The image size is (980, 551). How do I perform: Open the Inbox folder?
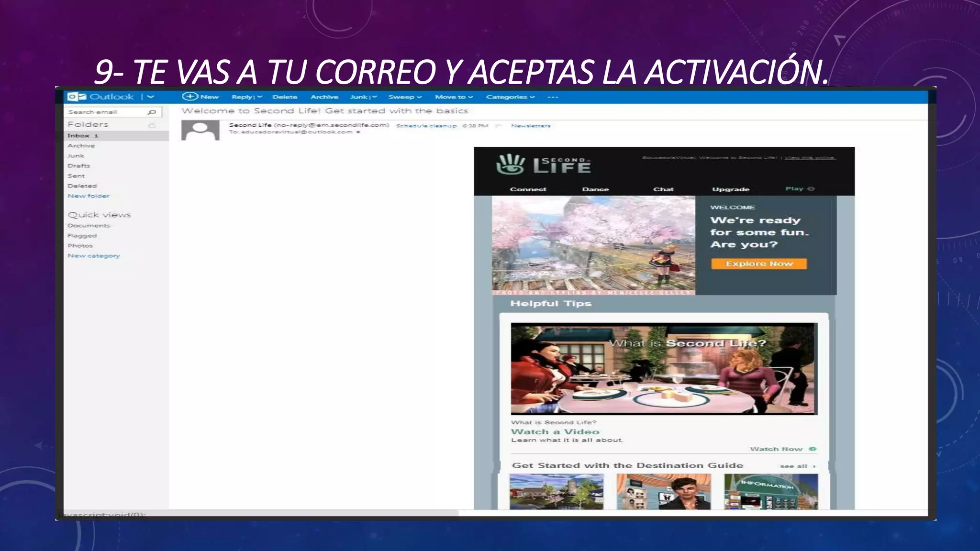pyautogui.click(x=116, y=136)
